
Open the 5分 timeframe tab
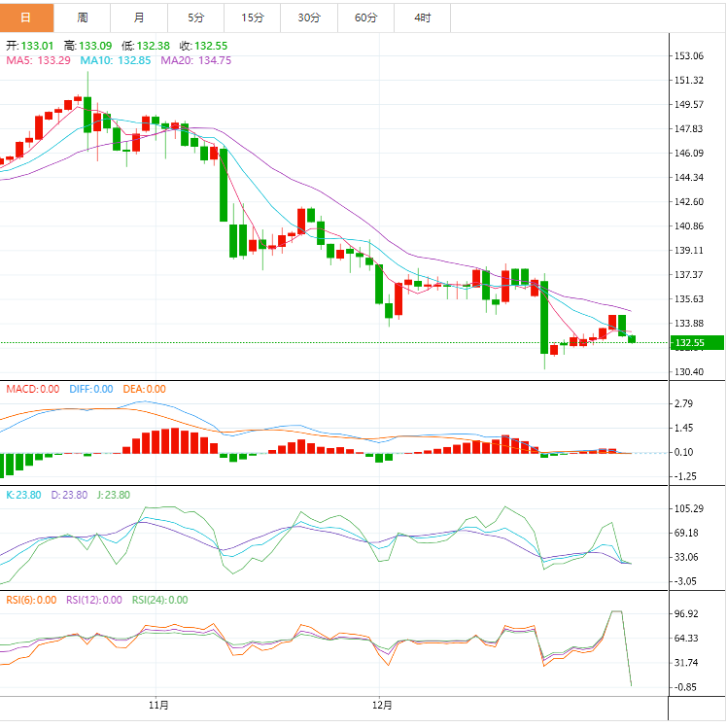[195, 17]
